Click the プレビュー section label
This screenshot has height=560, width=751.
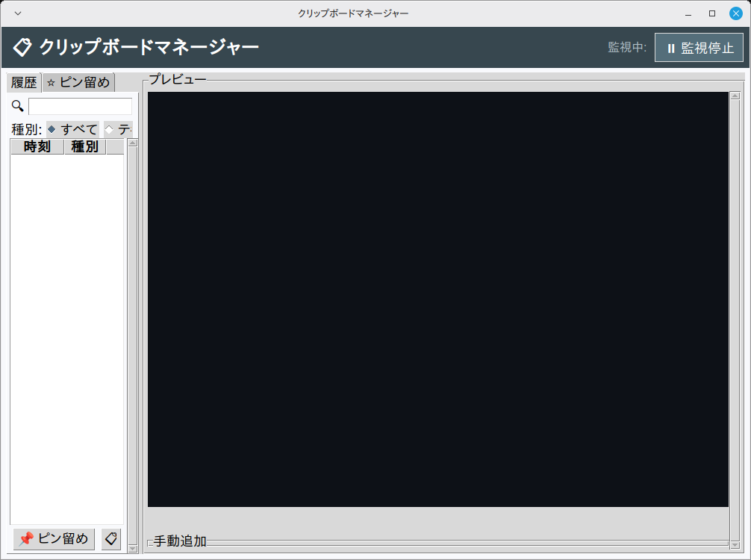177,80
